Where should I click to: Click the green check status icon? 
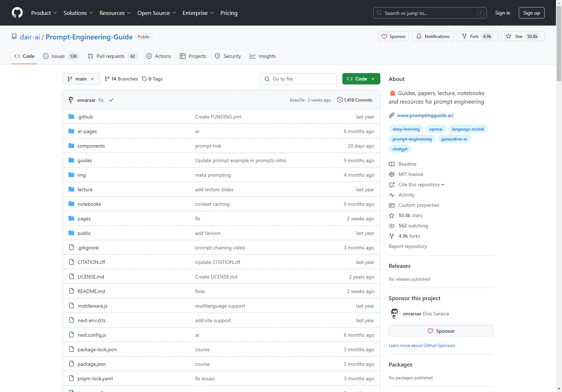(x=111, y=100)
